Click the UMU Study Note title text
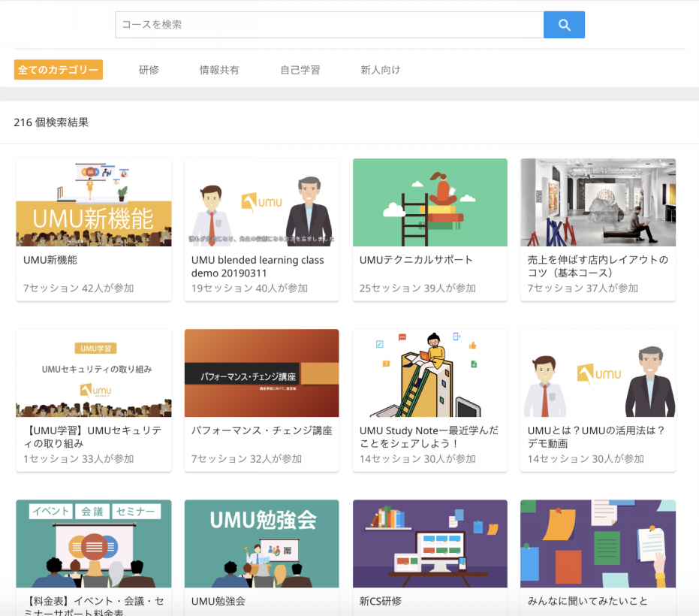 click(429, 436)
